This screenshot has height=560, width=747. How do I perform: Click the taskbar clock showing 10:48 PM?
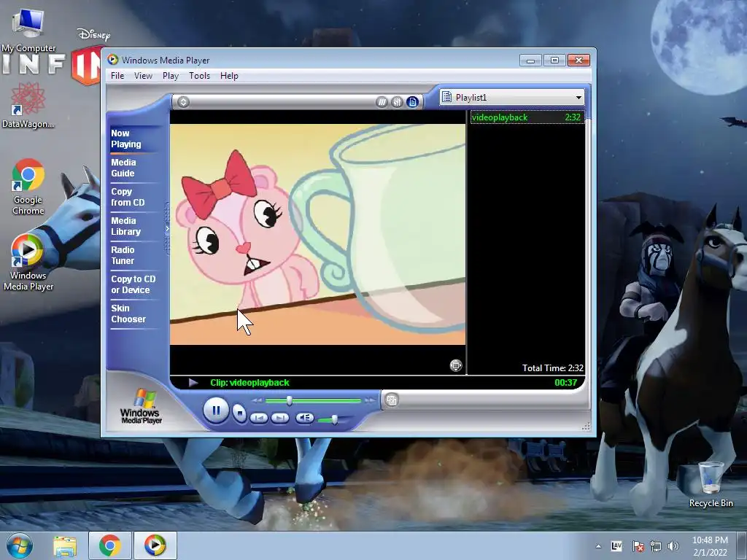(710, 546)
